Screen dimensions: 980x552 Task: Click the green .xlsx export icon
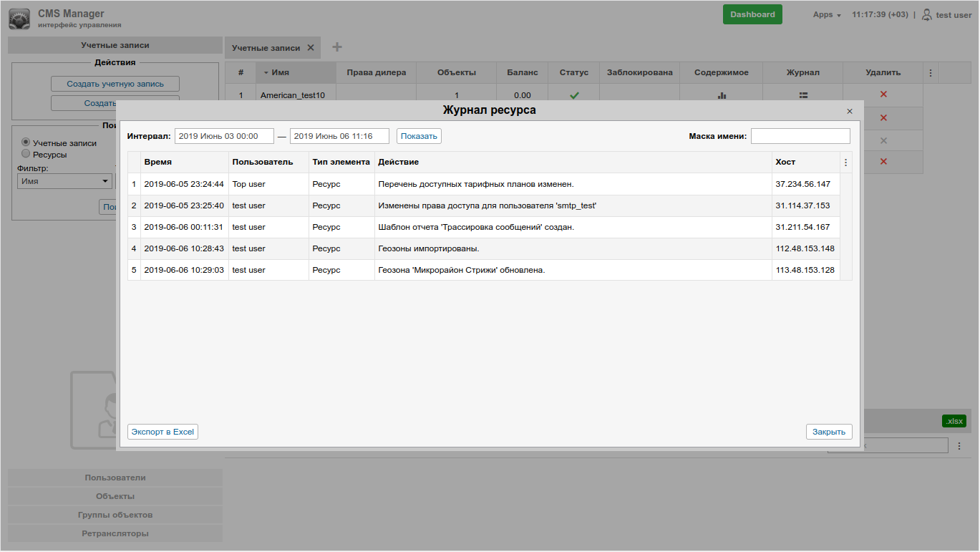954,421
